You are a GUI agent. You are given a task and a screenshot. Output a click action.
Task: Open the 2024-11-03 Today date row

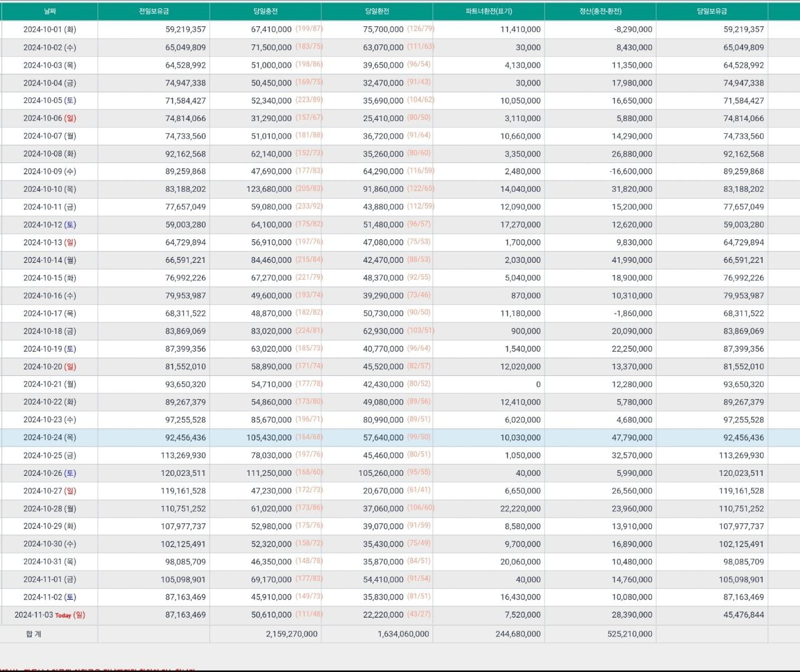[x=49, y=615]
